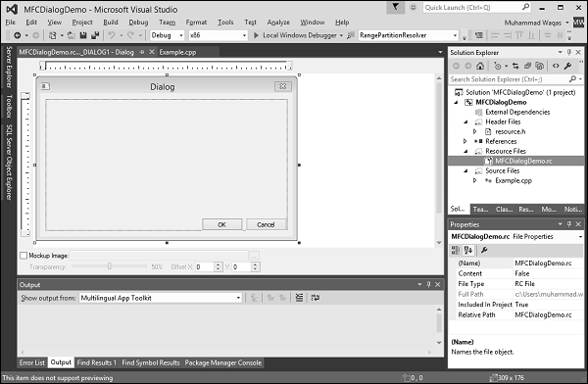Viewport: 588px width, 384px height.
Task: Select External Dependencies node
Action: (517, 112)
